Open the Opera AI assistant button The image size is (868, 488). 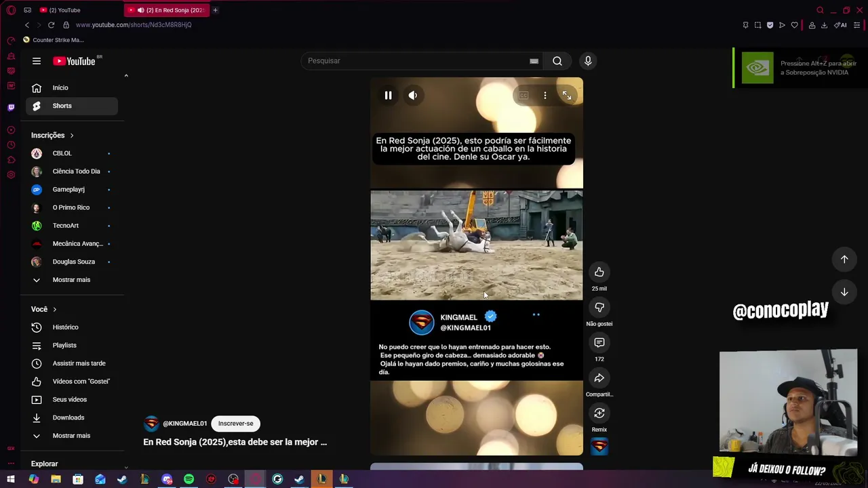[x=840, y=25]
